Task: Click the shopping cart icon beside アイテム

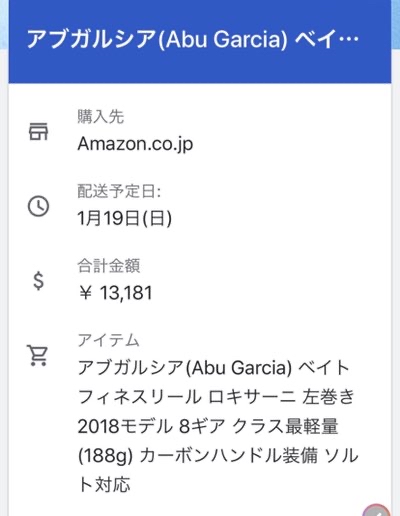Action: 38,356
